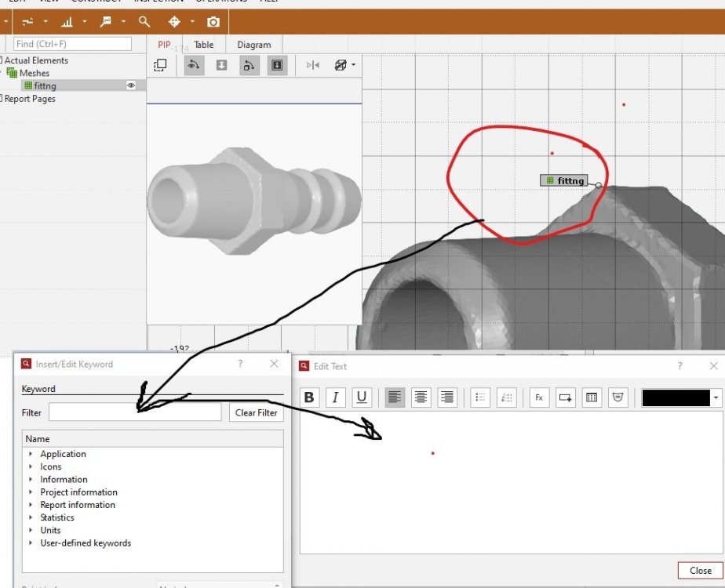Click the mirror icon in the PIP toolbar
Image resolution: width=725 pixels, height=588 pixels.
313,65
